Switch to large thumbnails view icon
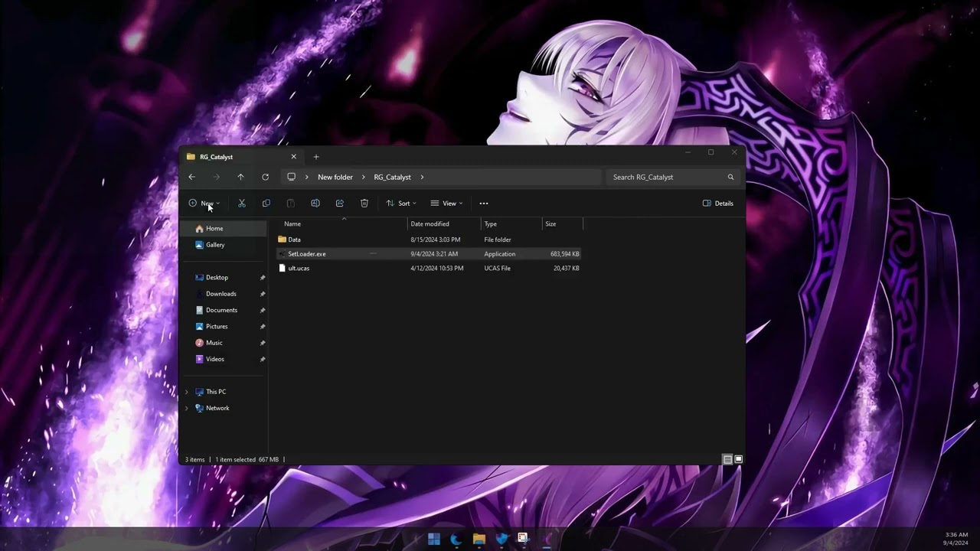This screenshot has width=980, height=551. [x=739, y=459]
